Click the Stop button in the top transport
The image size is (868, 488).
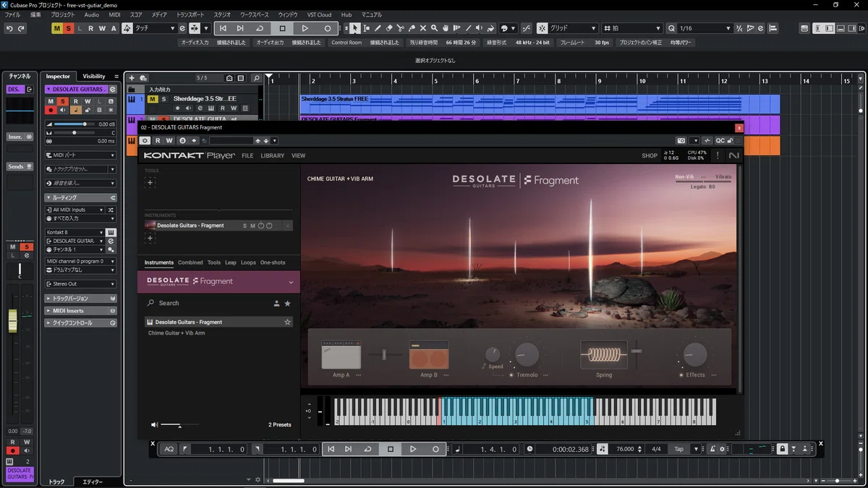tap(282, 28)
